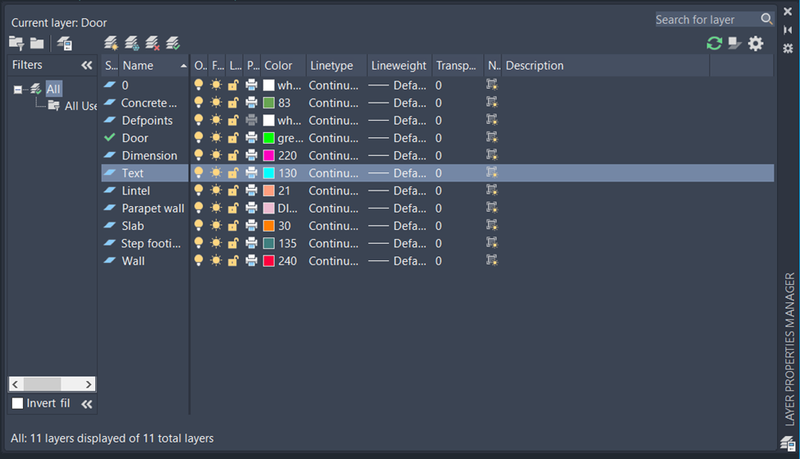
Task: Collapse the All filter tree node
Action: (x=18, y=90)
